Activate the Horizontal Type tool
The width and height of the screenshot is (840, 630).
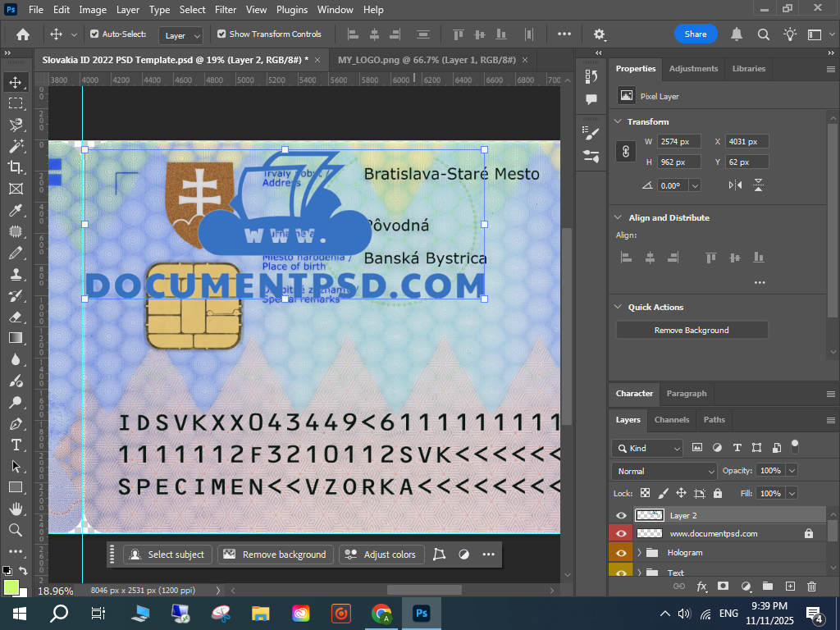pyautogui.click(x=16, y=445)
